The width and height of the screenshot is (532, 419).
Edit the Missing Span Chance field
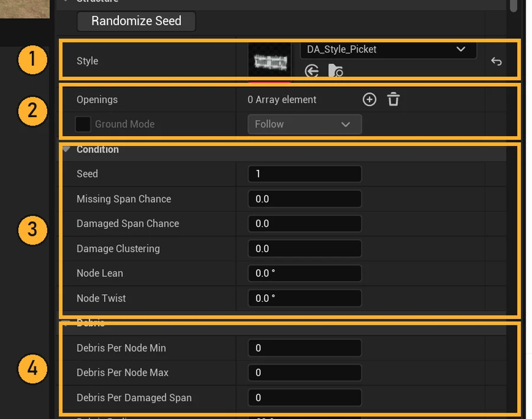coord(304,199)
